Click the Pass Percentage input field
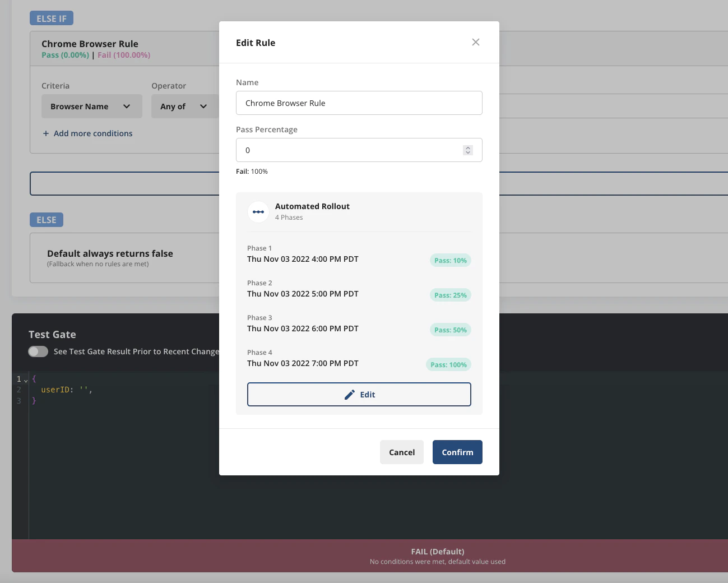This screenshot has width=728, height=583. [x=359, y=150]
